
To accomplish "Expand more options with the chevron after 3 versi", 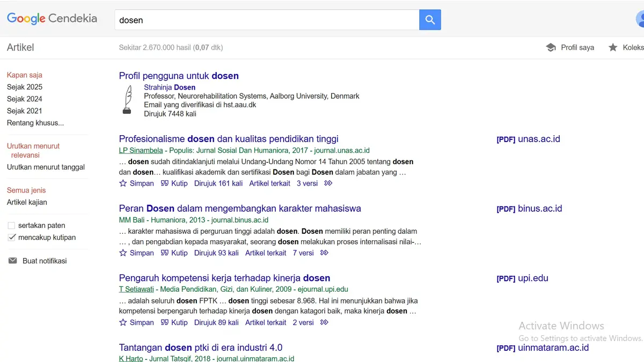I will 328,183.
